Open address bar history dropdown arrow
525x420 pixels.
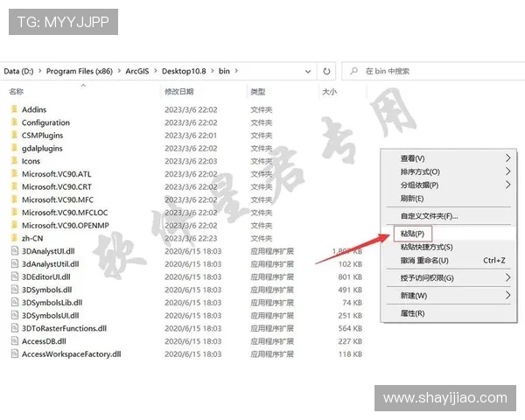click(x=306, y=71)
